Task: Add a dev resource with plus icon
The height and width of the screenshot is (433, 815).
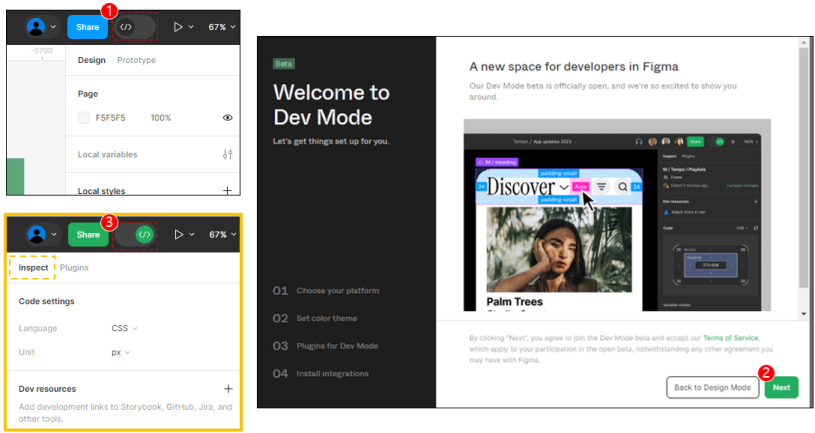Action: coord(228,389)
